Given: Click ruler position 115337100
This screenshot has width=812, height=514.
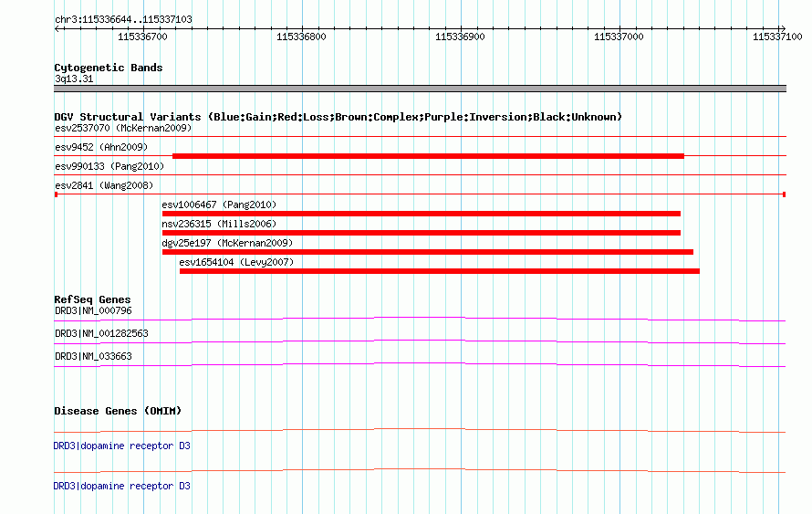Looking at the screenshot, I should tap(777, 37).
